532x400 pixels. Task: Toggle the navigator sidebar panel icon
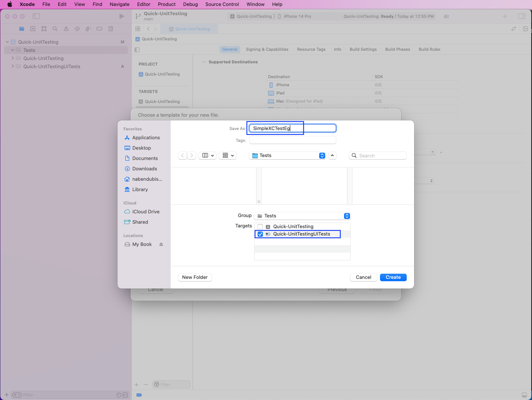pos(36,16)
